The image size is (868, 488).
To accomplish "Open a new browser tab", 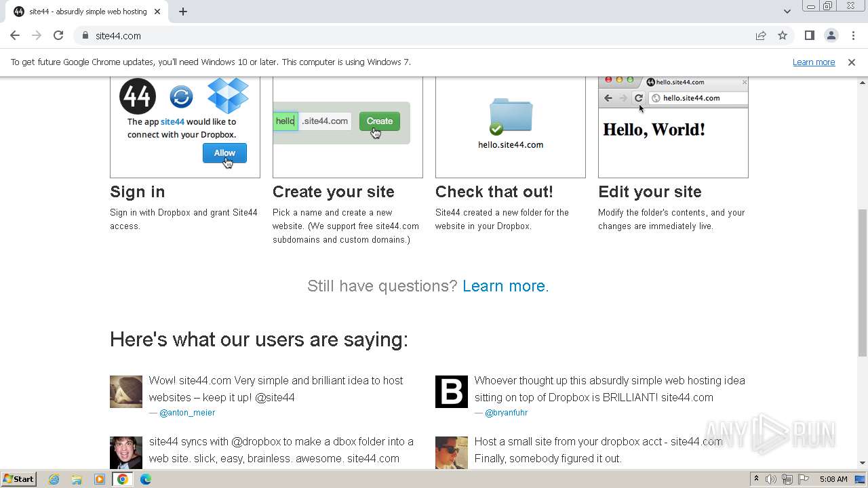I will (x=183, y=12).
